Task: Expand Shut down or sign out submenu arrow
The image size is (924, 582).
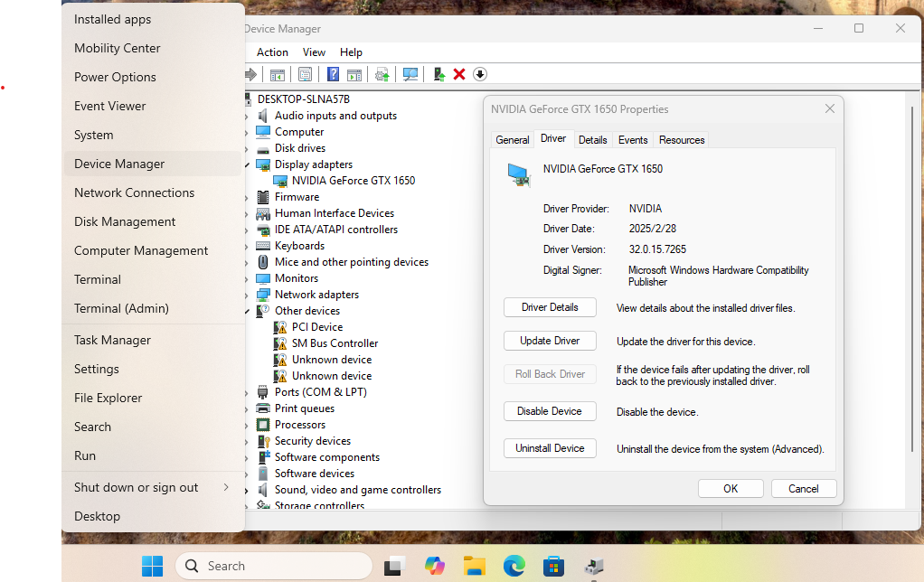Action: 226,487
